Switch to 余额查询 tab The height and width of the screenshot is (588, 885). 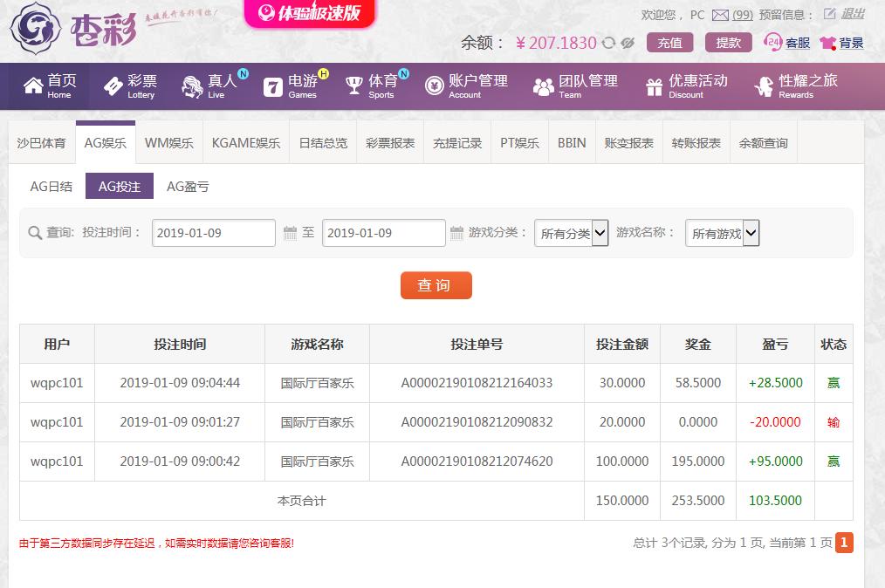click(x=764, y=143)
